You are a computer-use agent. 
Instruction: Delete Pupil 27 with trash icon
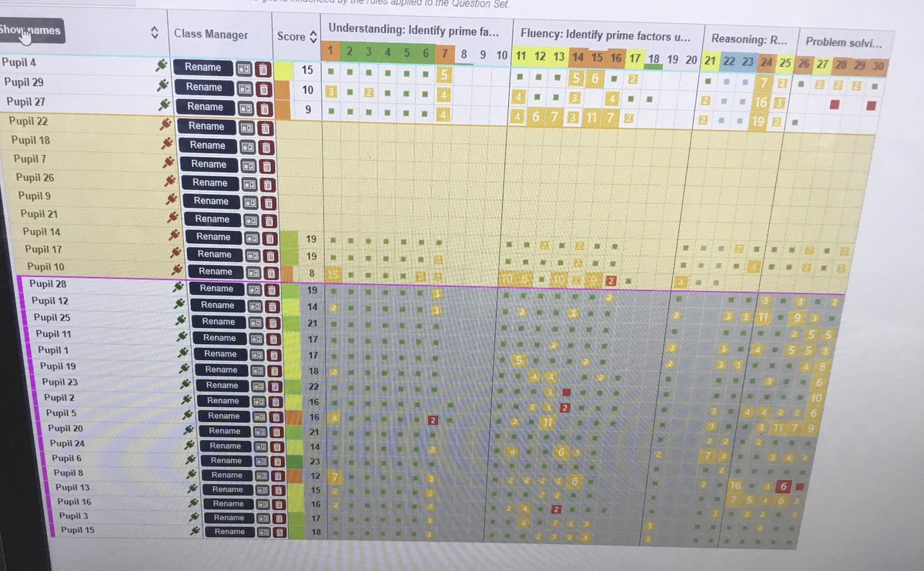265,108
